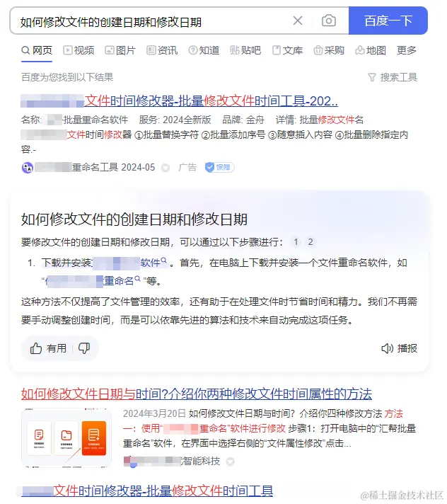Open the 文库 tab
The height and width of the screenshot is (504, 447).
tap(287, 50)
